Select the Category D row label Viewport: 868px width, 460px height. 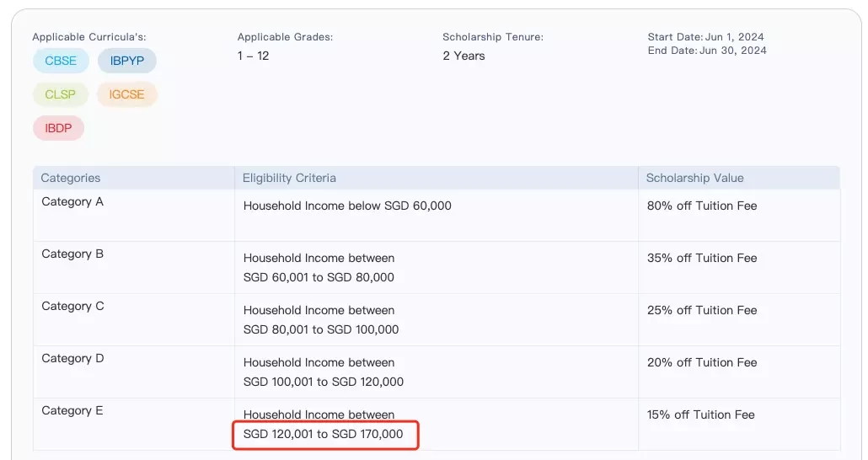click(72, 358)
